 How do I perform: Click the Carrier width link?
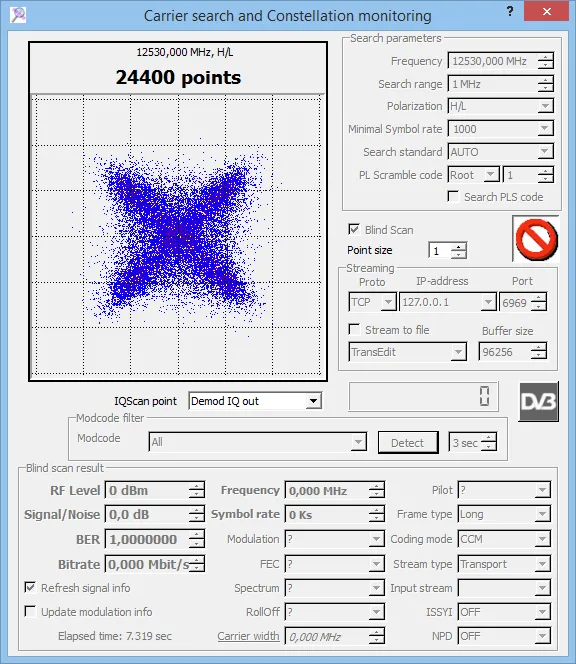[x=248, y=636]
